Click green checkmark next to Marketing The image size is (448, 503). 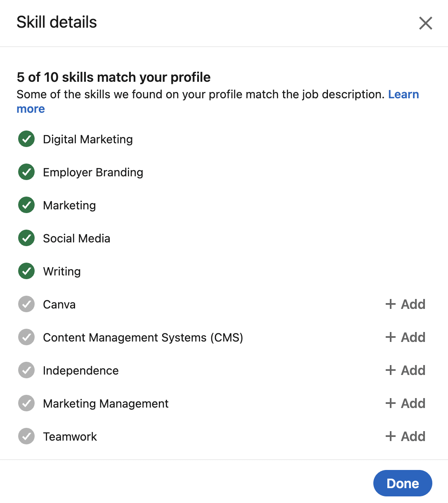pyautogui.click(x=26, y=205)
